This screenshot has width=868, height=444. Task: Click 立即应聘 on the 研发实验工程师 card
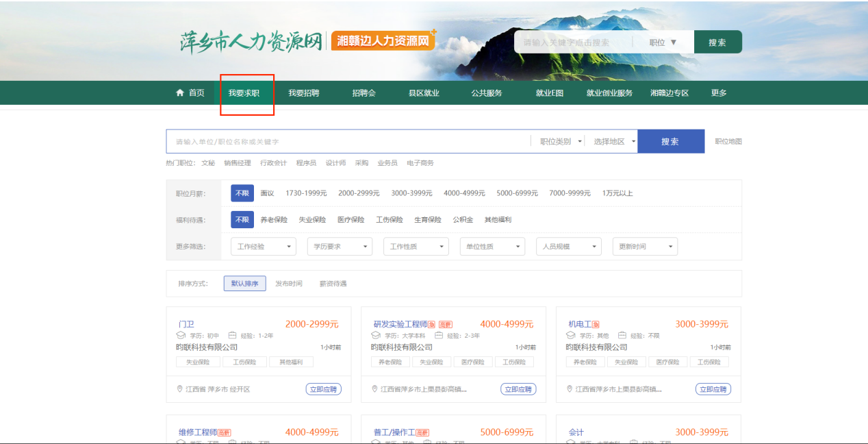click(x=518, y=389)
